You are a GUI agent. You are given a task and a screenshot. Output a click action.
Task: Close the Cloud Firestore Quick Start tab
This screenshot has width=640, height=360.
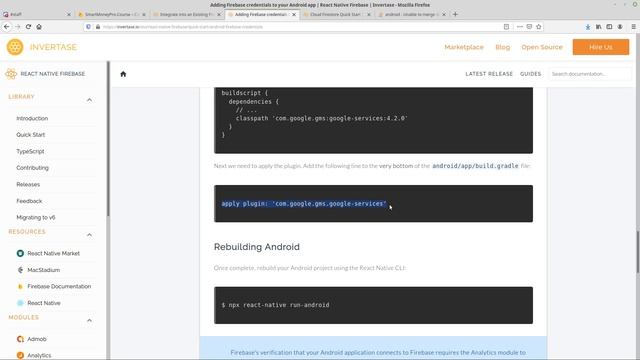click(369, 14)
